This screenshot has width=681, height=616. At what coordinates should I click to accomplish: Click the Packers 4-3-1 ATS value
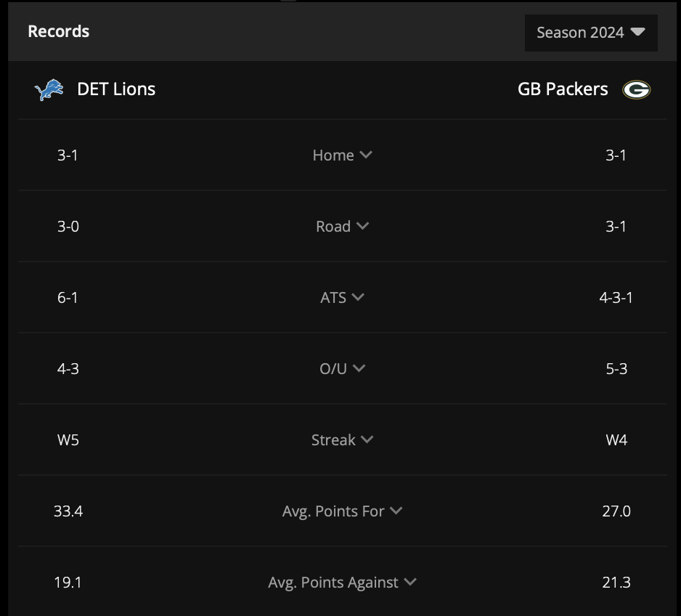pos(616,298)
